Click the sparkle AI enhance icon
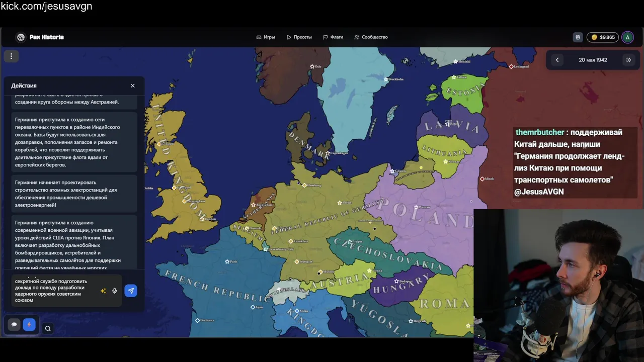 point(103,291)
